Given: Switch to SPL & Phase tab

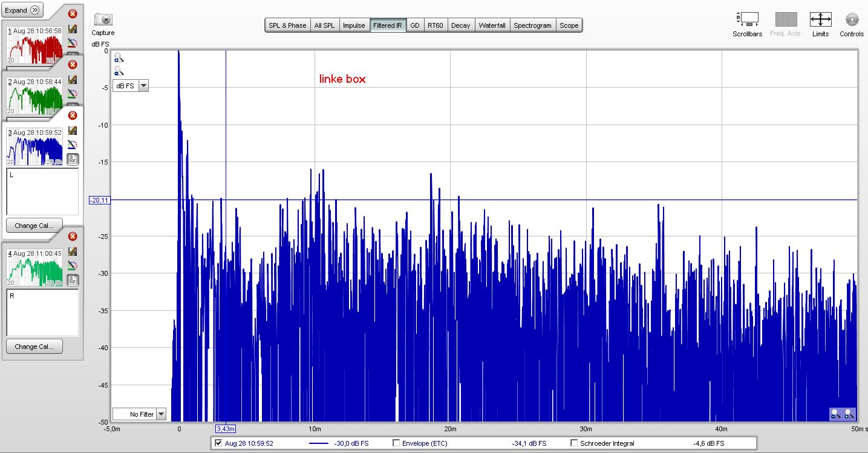Looking at the screenshot, I should click(287, 25).
